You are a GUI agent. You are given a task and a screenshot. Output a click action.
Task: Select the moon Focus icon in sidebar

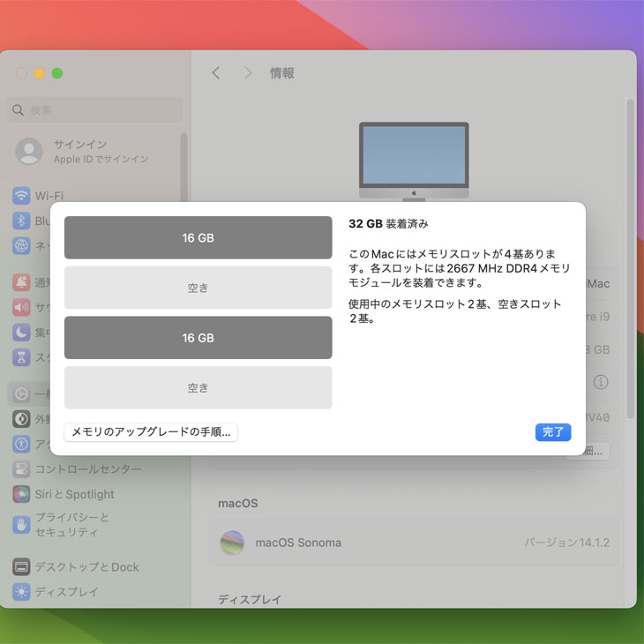22,333
